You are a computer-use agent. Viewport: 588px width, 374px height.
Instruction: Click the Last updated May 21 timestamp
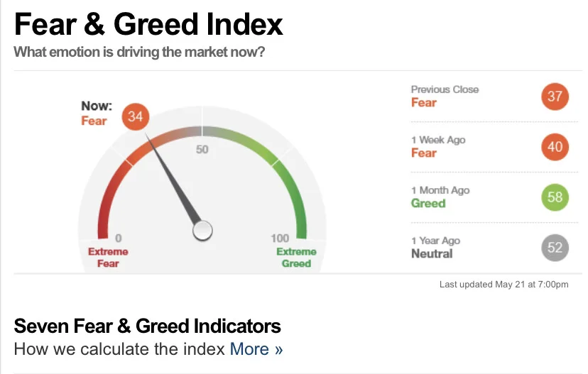pyautogui.click(x=503, y=285)
